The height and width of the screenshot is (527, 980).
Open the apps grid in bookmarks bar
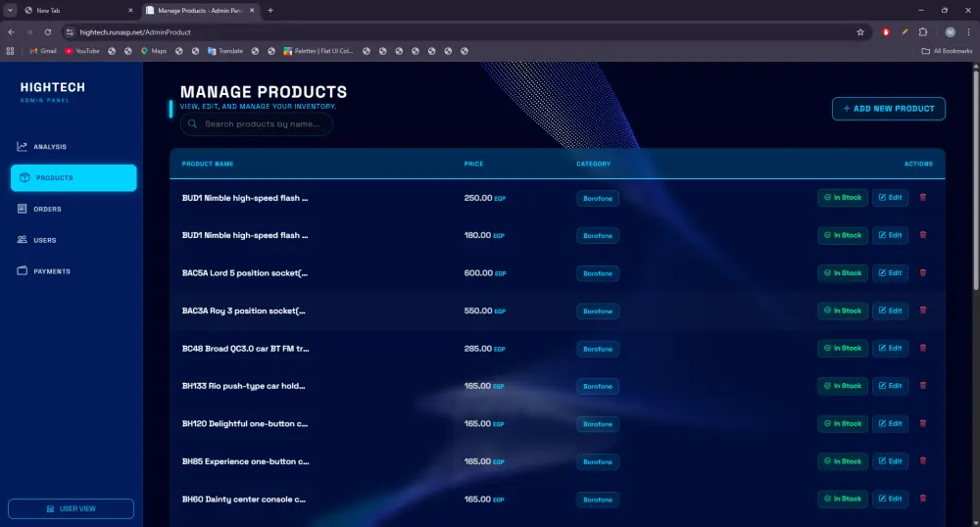pos(10,51)
